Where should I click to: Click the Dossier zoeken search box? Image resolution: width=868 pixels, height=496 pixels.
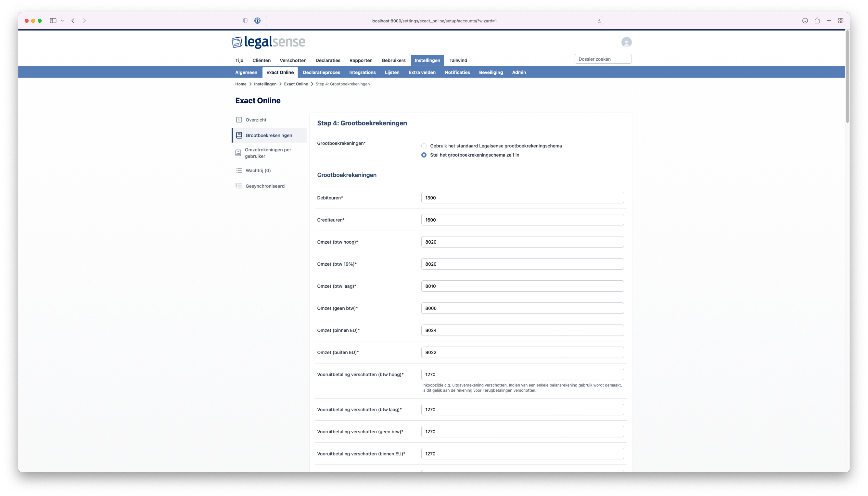(x=603, y=58)
